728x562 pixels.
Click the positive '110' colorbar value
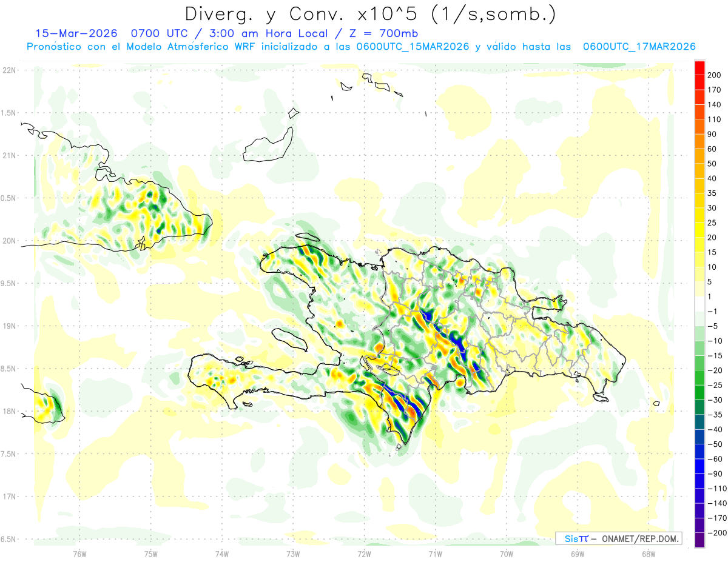pyautogui.click(x=714, y=119)
